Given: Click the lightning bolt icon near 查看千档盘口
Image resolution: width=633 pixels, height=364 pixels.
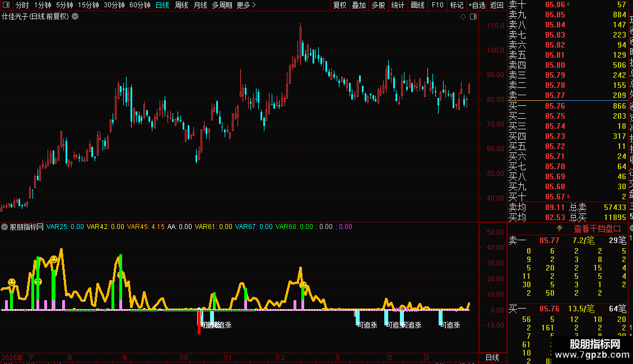Looking at the screenshot, I should click(x=559, y=228).
